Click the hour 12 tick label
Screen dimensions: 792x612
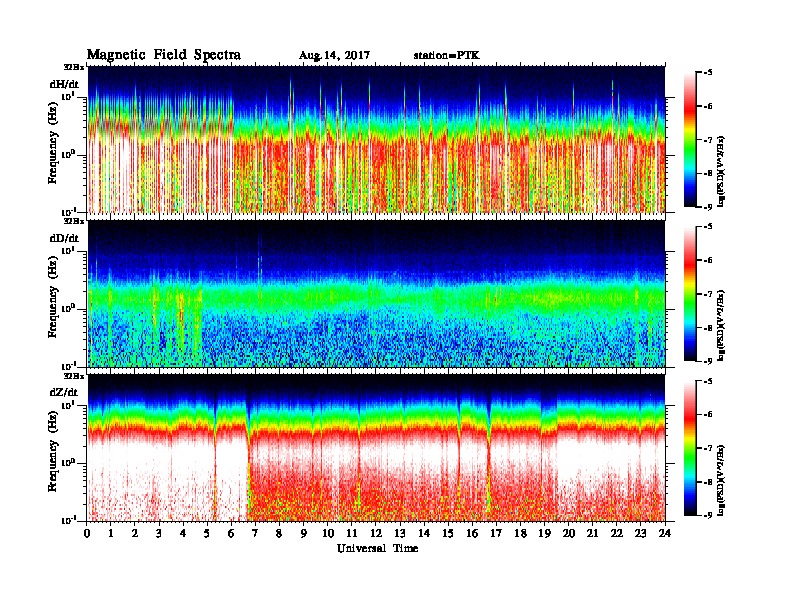(x=376, y=533)
